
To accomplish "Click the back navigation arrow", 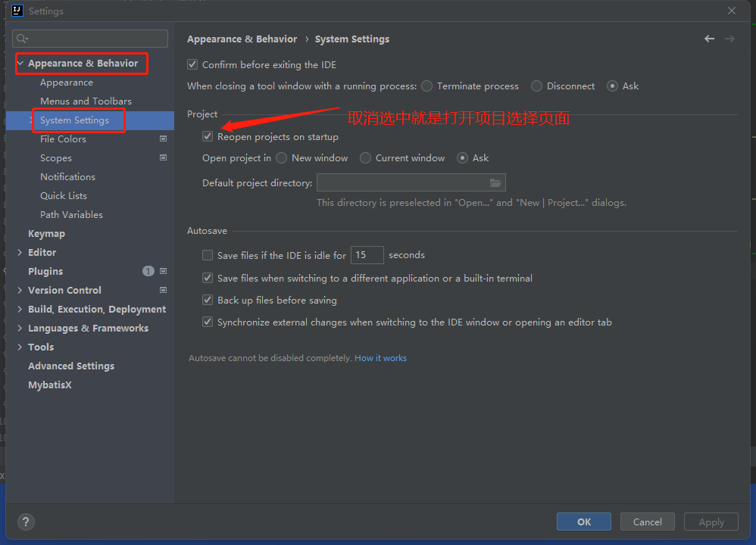I will tap(709, 39).
